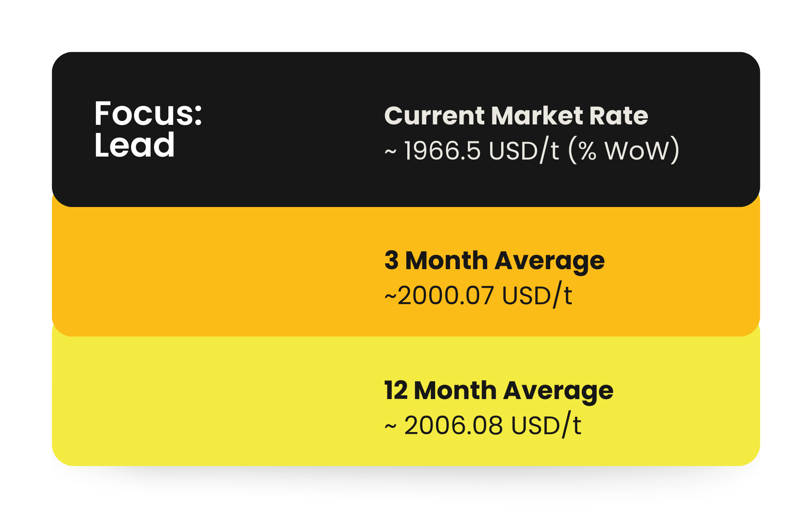The width and height of the screenshot is (812, 518).
Task: Click the 2006.08 price value
Action: [x=453, y=425]
